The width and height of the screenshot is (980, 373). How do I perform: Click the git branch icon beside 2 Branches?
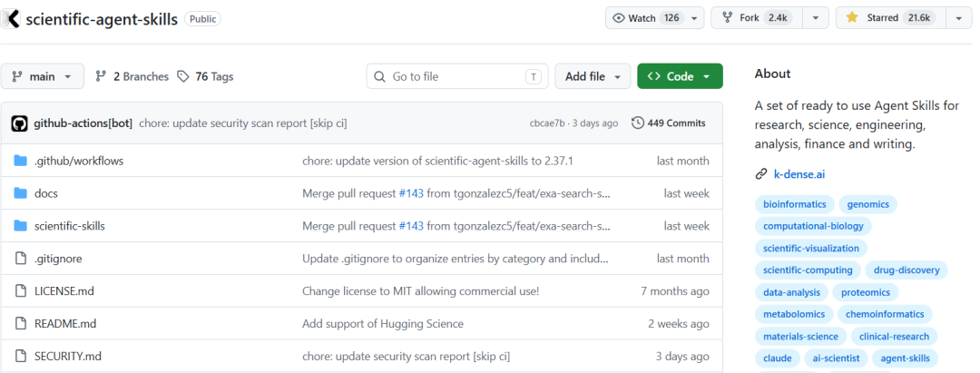(x=101, y=76)
